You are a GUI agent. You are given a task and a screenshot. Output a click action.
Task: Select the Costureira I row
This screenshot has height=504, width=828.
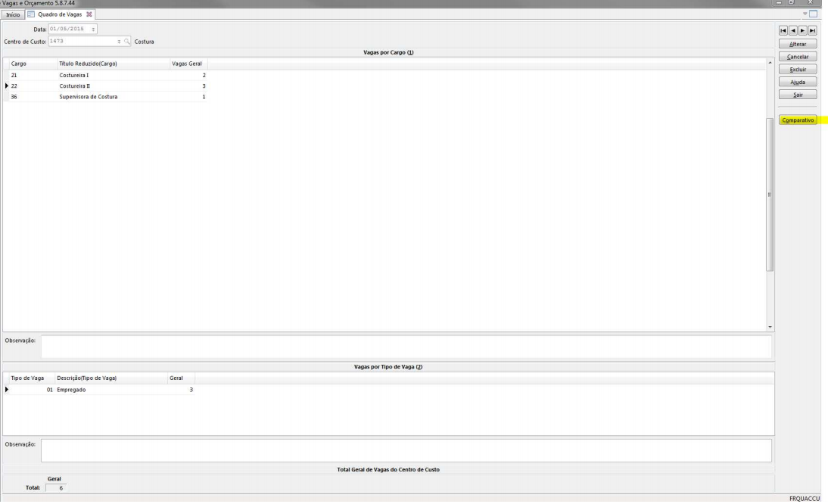click(x=74, y=76)
